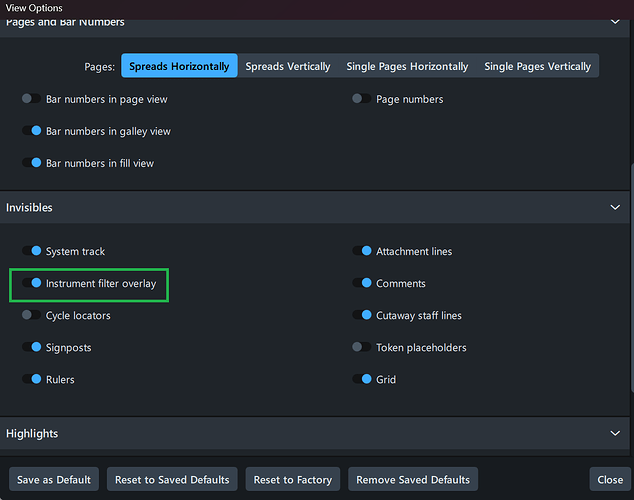Enable Cycle locators switch

32,315
